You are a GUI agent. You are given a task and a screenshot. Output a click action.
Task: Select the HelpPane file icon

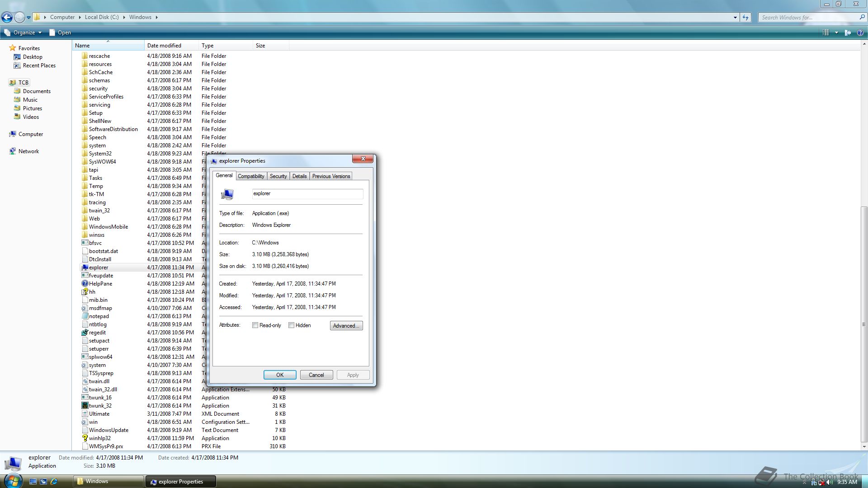point(85,284)
